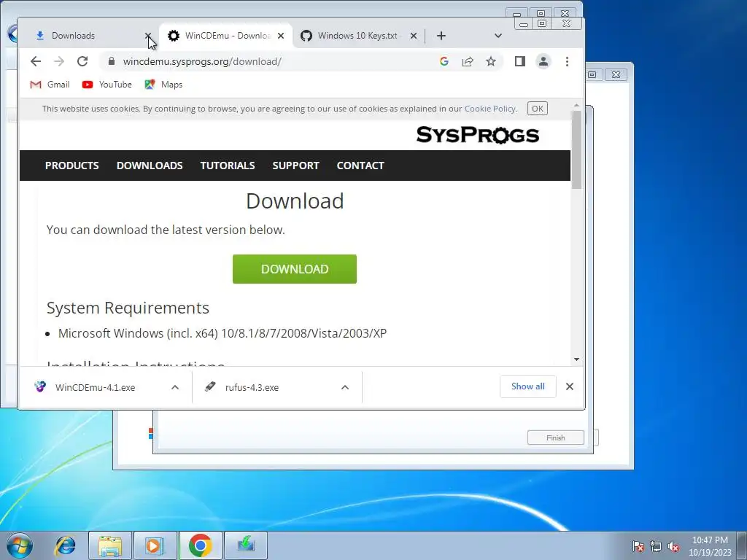Share this page via share icon
Image resolution: width=747 pixels, height=560 pixels.
468,61
